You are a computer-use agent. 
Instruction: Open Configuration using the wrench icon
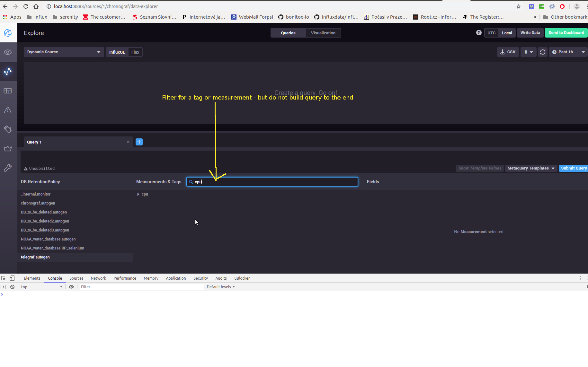click(x=8, y=168)
